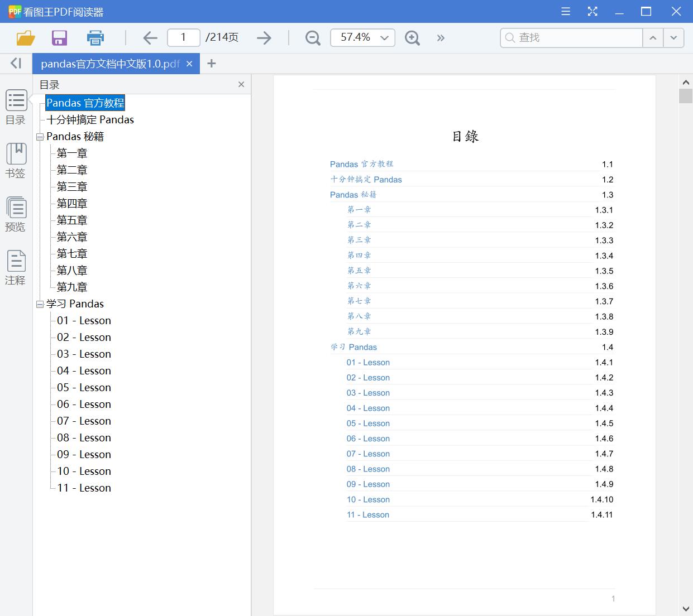Open a PDF file with the folder icon
This screenshot has width=693, height=616.
(25, 37)
